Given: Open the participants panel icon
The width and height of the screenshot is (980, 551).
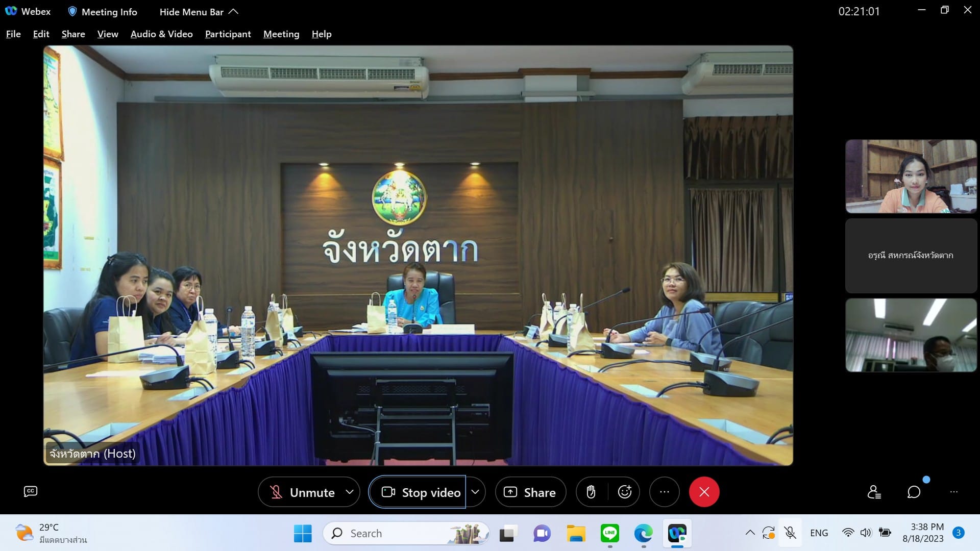Looking at the screenshot, I should [874, 492].
